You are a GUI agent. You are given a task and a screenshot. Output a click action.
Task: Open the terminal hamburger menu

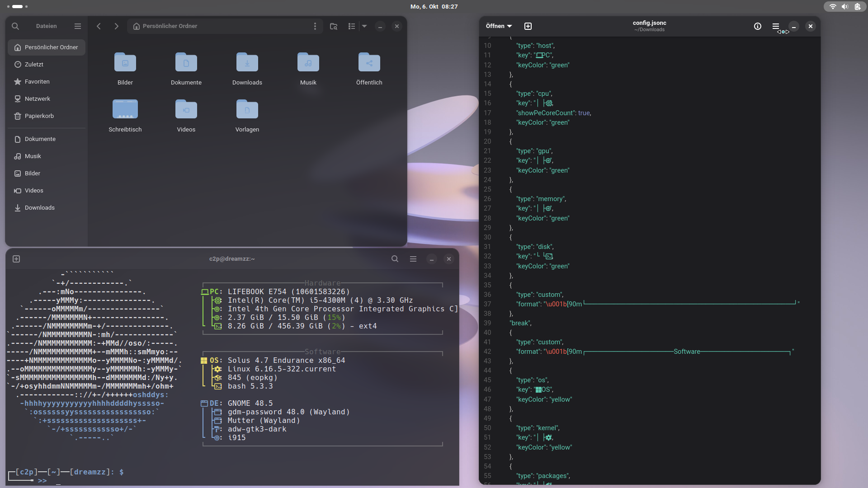(x=413, y=259)
